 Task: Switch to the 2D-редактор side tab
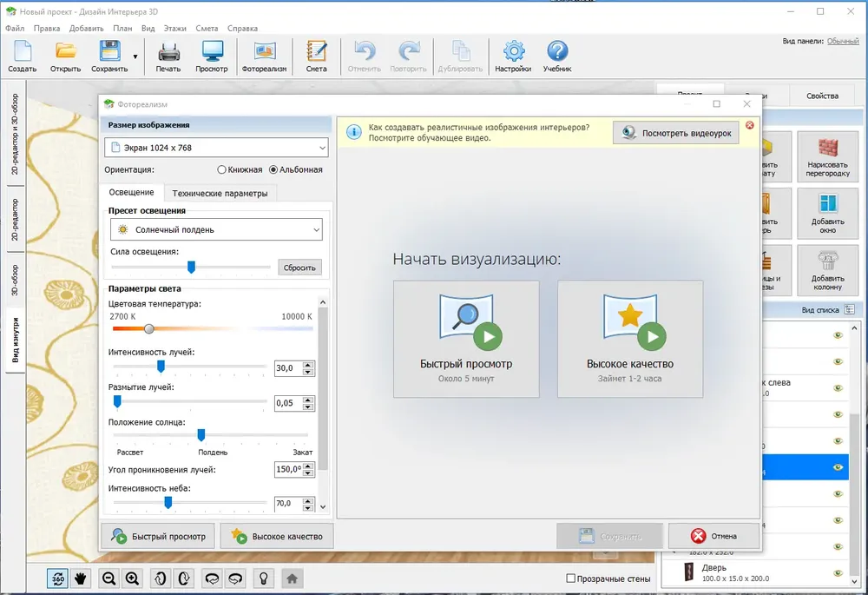(15, 220)
